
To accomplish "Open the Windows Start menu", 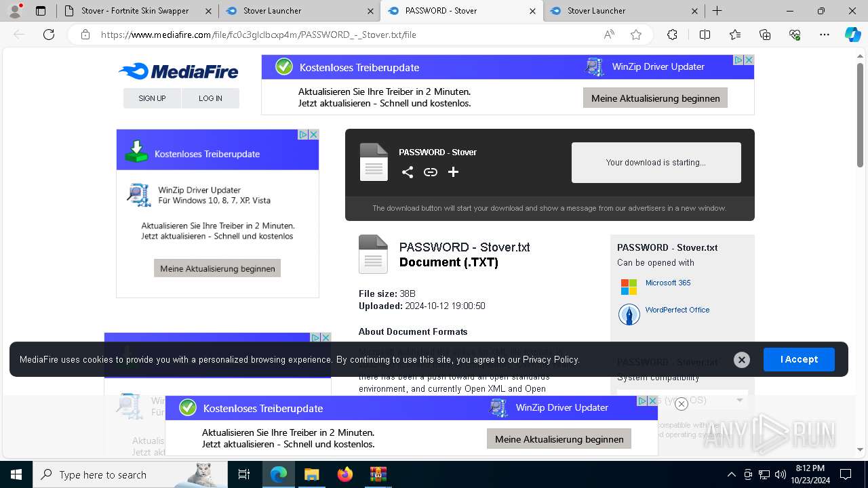I will [x=16, y=474].
